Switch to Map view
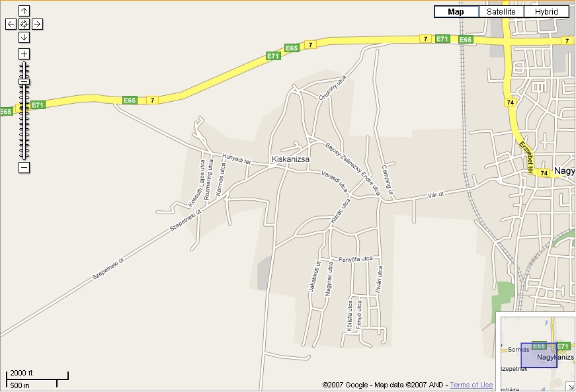 456,12
